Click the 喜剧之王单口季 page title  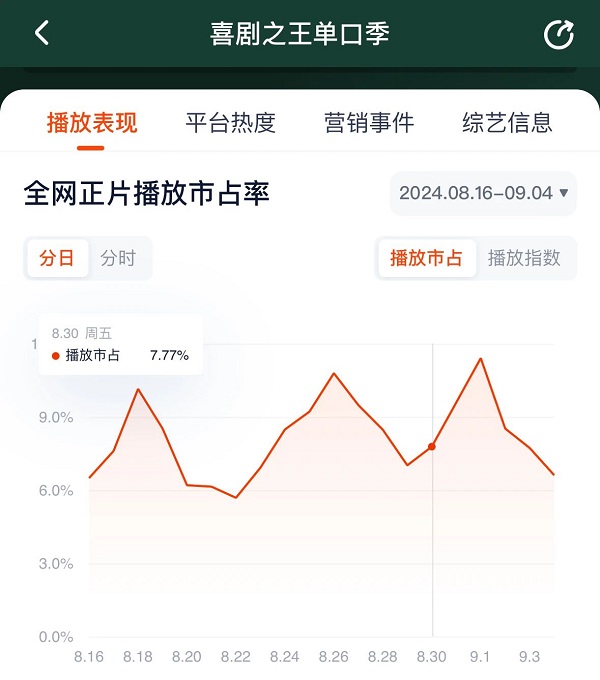[300, 34]
